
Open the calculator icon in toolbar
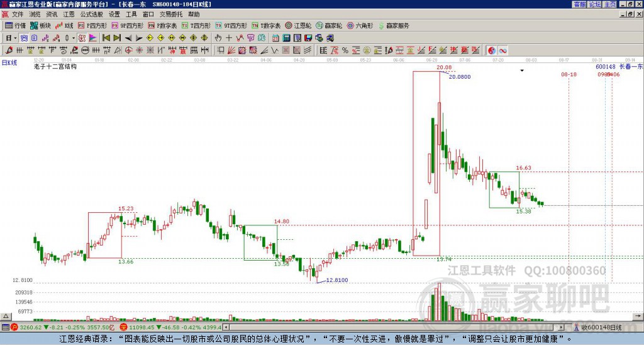click(286, 38)
